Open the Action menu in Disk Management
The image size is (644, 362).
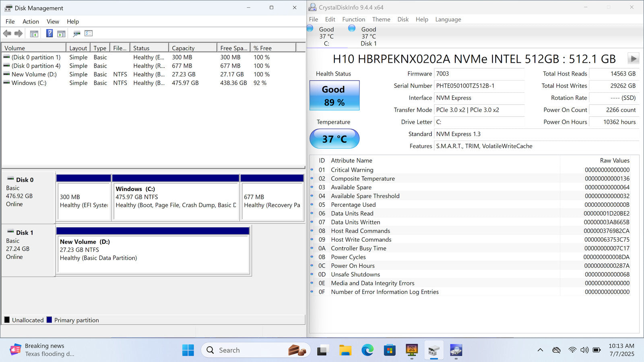pos(31,21)
